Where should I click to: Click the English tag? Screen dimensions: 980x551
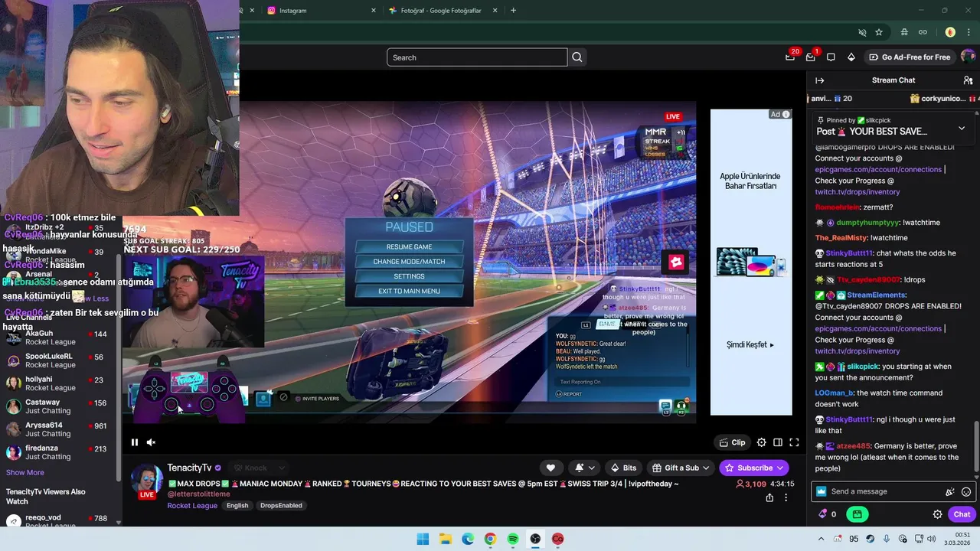(x=237, y=505)
